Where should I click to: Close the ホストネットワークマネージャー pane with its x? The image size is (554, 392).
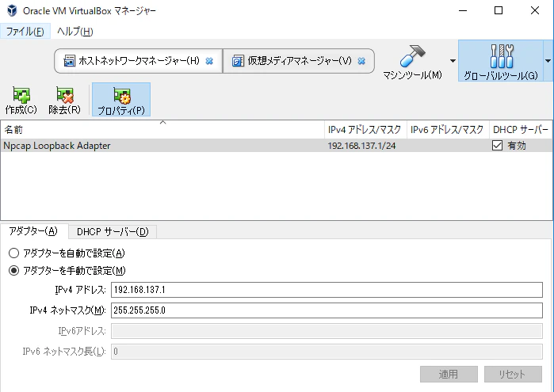[209, 61]
